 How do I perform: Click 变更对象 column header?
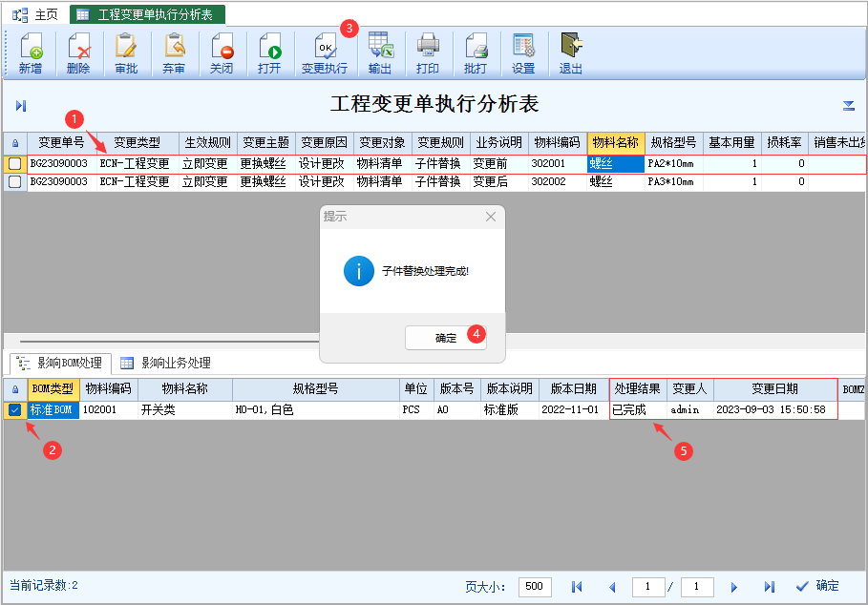(x=383, y=143)
